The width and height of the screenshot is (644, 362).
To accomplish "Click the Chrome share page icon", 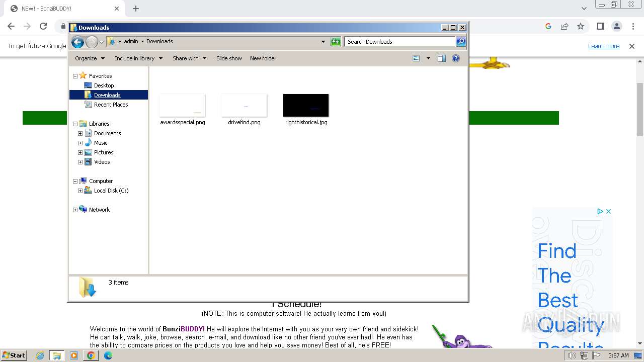I will (565, 26).
